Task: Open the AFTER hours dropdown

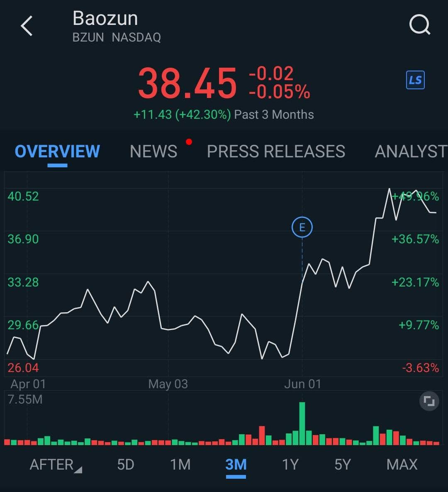Action: point(56,465)
